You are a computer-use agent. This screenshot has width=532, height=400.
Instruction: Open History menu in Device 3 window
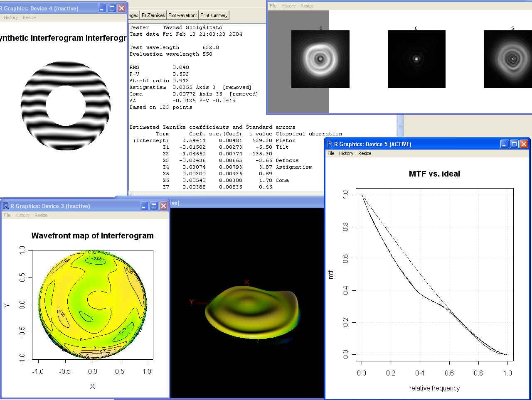coord(22,215)
